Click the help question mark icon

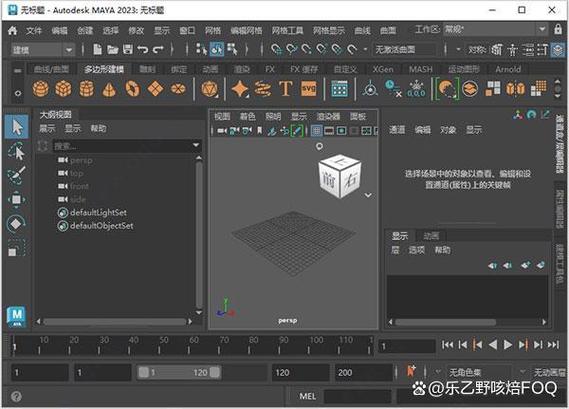(16, 396)
